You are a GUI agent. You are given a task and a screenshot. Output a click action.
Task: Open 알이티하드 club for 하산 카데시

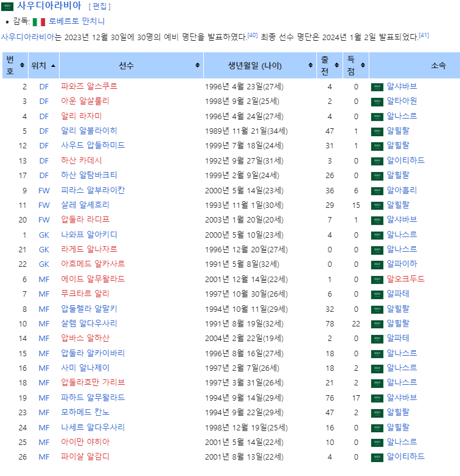tap(406, 160)
